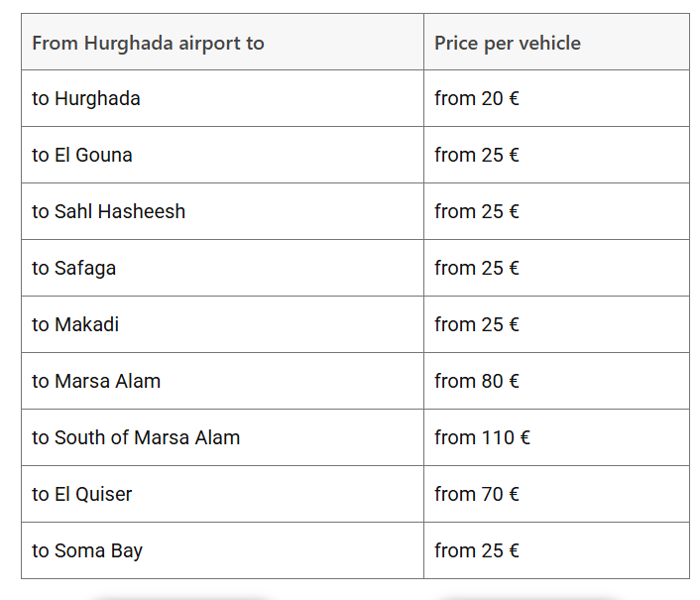Click the 'from 70 €' price cell

pos(477,494)
